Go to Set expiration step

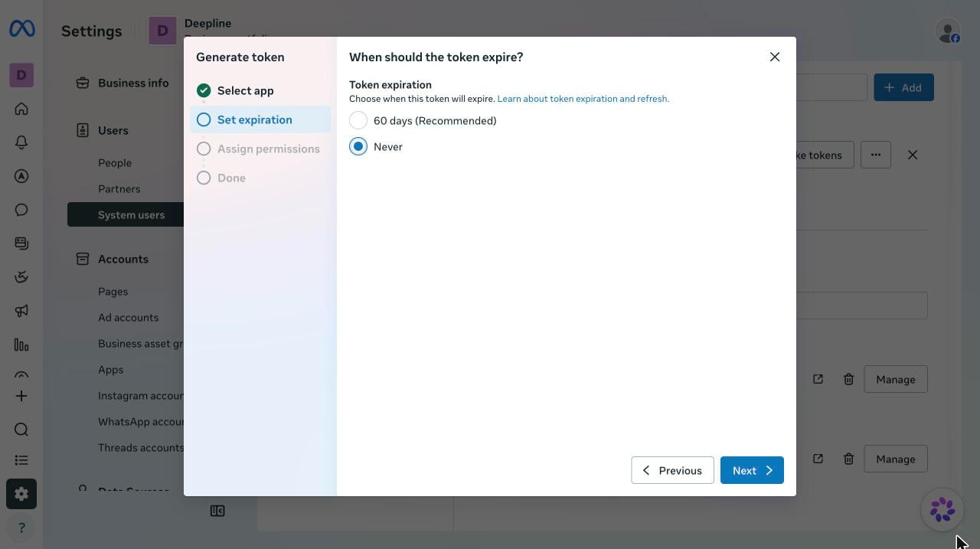pyautogui.click(x=260, y=119)
